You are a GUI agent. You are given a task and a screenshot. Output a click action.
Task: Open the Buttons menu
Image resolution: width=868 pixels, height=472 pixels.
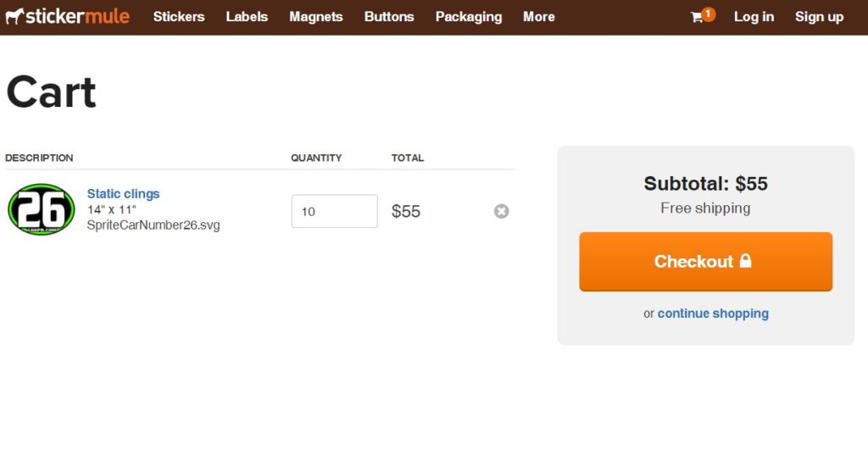point(389,17)
